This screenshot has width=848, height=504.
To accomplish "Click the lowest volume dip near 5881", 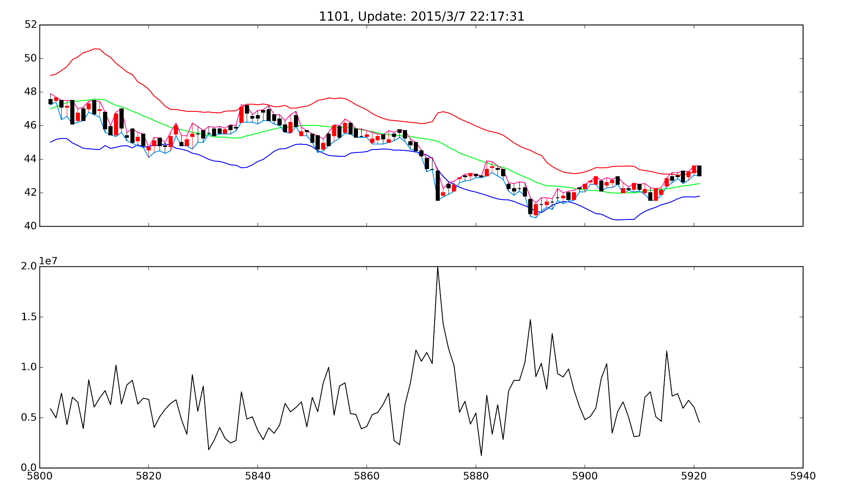I will [x=481, y=455].
